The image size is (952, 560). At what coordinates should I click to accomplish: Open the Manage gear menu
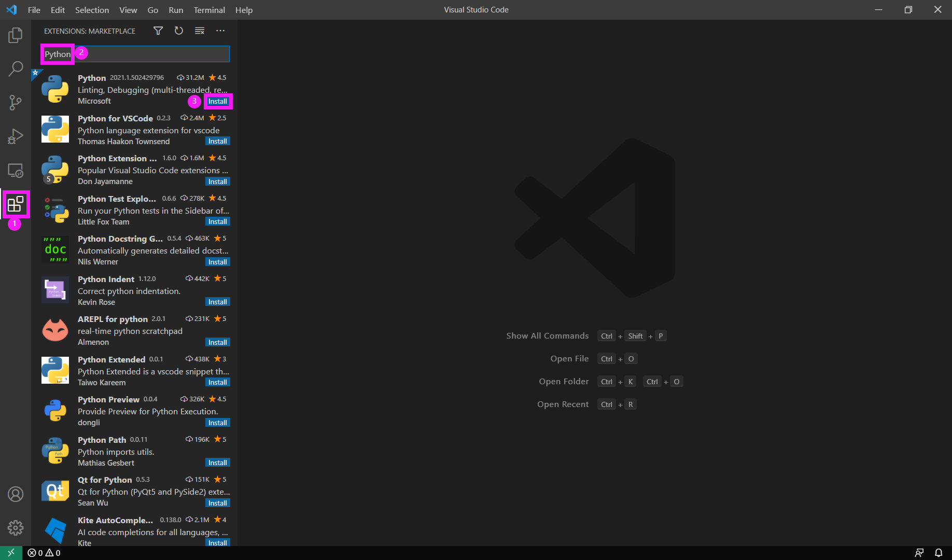point(16,528)
